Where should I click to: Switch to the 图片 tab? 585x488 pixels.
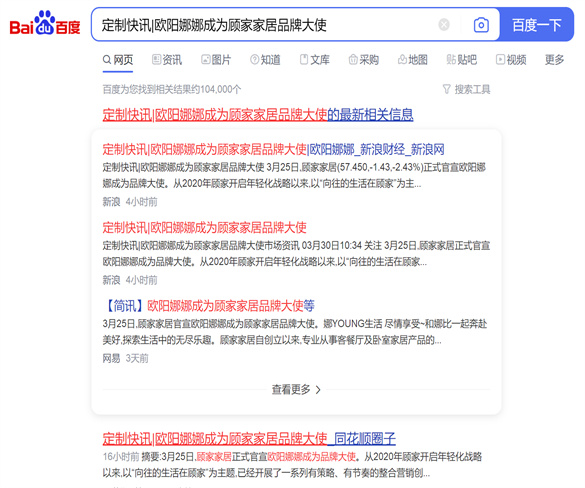coord(216,60)
